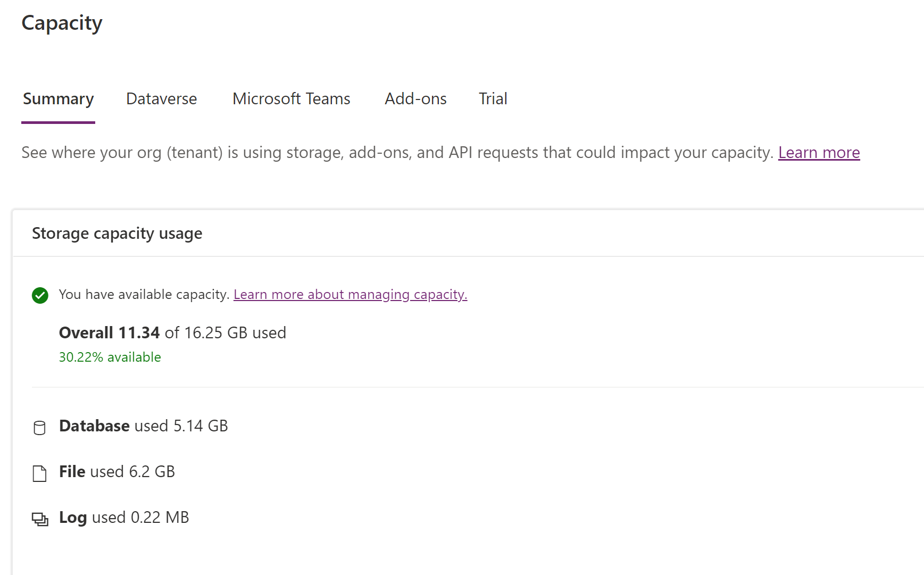The height and width of the screenshot is (575, 924).
Task: Open the Trial tab
Action: (492, 99)
